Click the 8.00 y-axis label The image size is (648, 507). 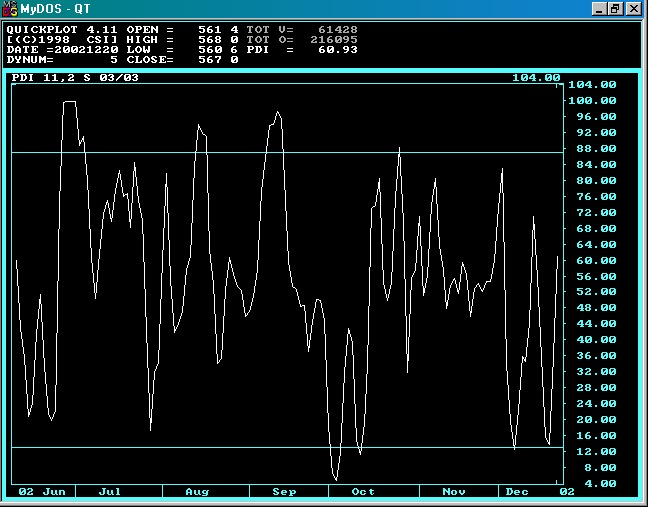(600, 468)
